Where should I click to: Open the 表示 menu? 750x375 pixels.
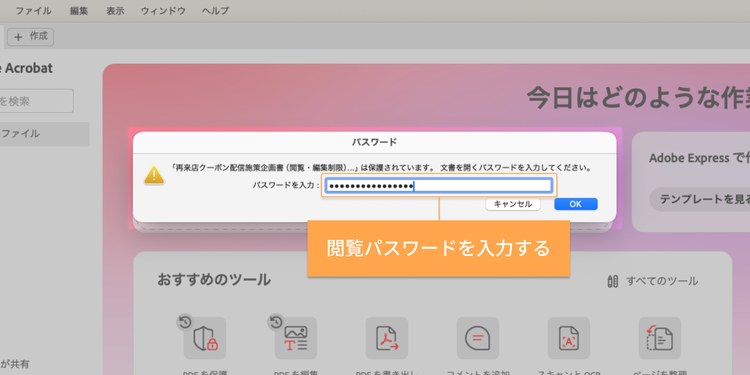click(x=115, y=11)
